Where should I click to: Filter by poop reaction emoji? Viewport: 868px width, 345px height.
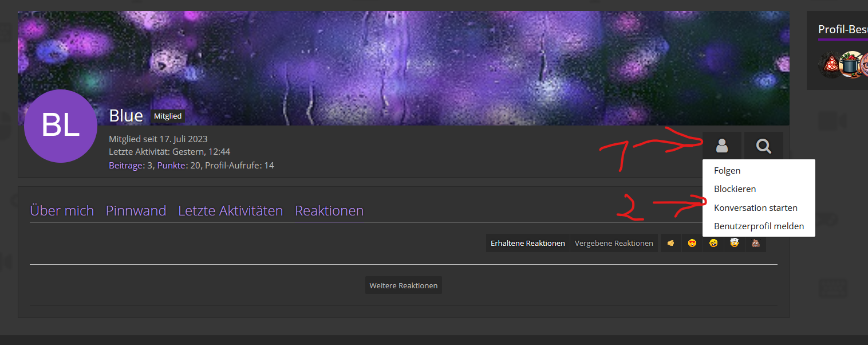[x=755, y=243]
